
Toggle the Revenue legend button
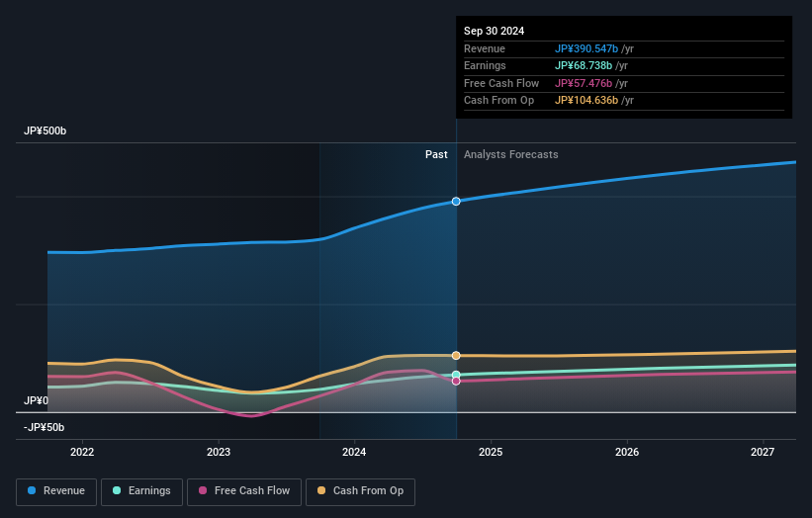pyautogui.click(x=56, y=491)
